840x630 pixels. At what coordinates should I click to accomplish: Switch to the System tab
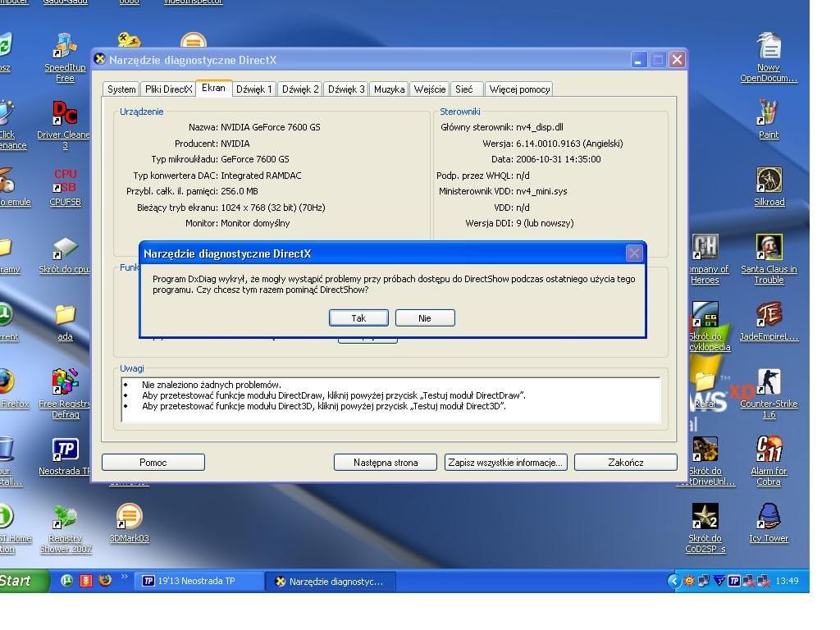121,89
